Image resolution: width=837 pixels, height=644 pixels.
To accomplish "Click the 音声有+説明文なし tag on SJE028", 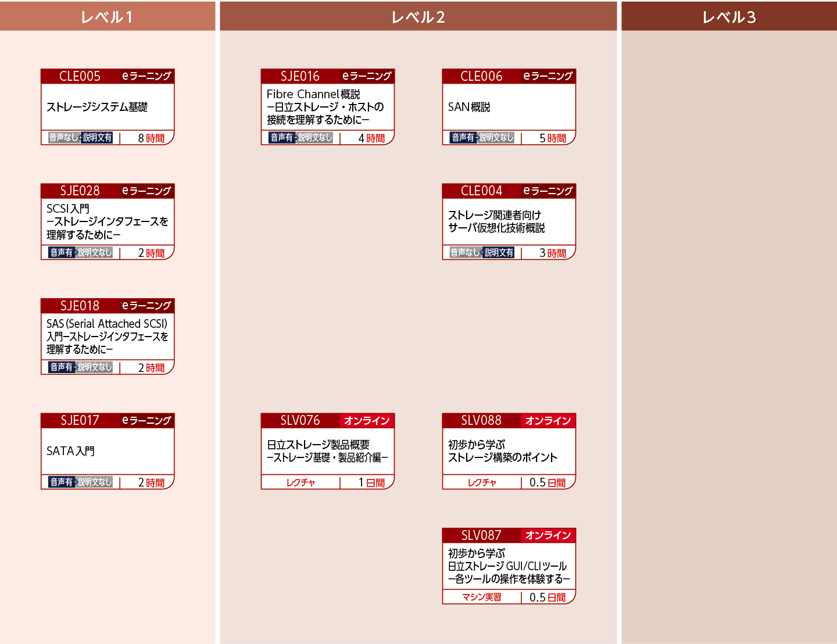I will [80, 253].
